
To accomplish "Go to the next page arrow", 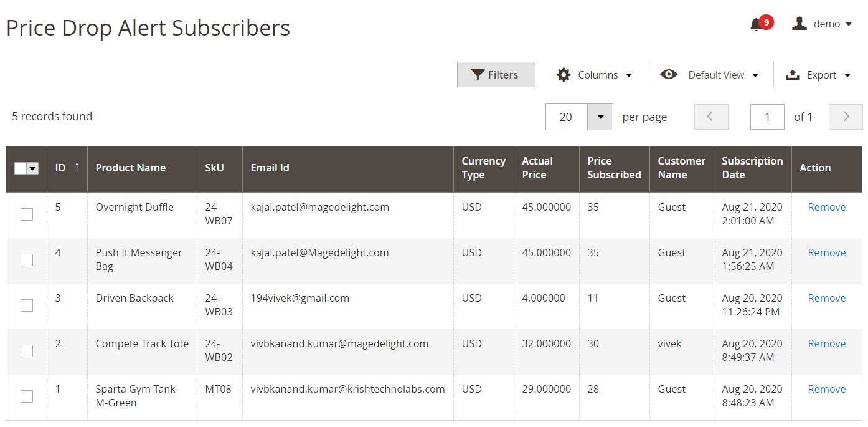I will click(846, 117).
